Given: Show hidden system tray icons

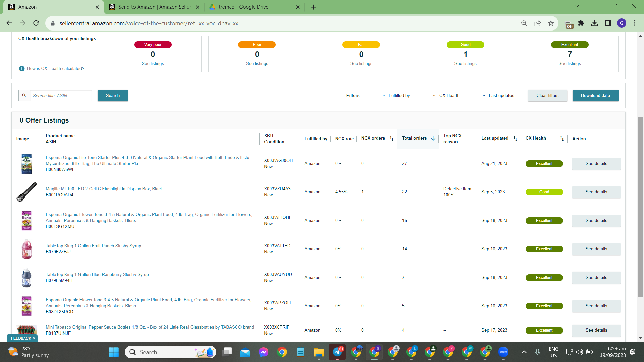Looking at the screenshot, I should click(524, 352).
